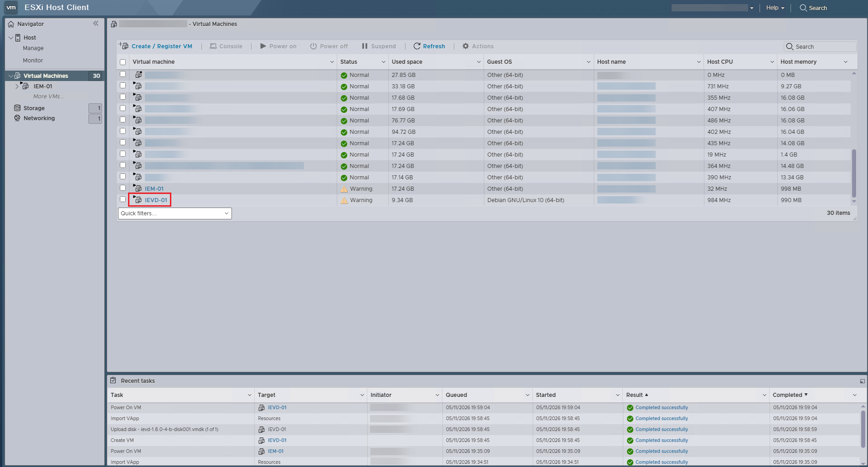Screen dimensions: 868x467
Task: Check the checkbox for the 76.77 GB row
Action: [x=123, y=120]
